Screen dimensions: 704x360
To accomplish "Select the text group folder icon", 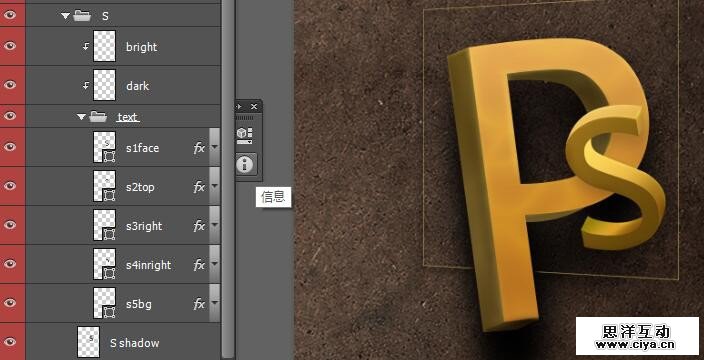I will pyautogui.click(x=98, y=117).
